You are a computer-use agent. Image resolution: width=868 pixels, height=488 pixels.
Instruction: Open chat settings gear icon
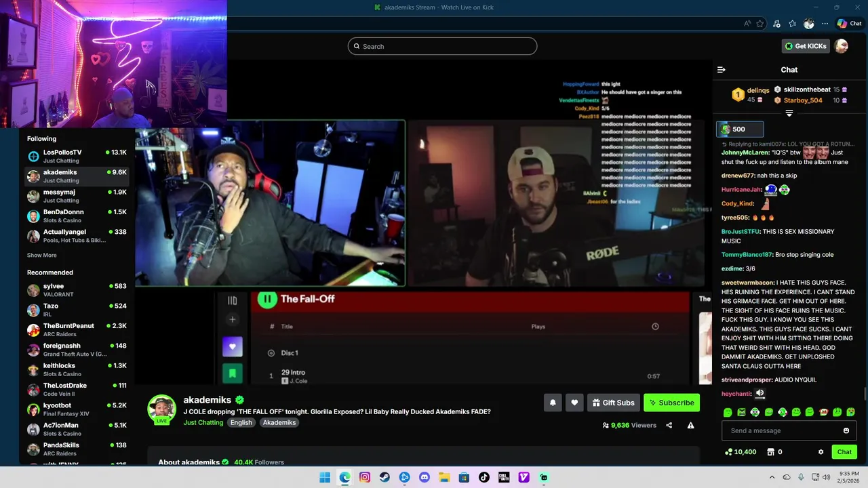tap(821, 452)
